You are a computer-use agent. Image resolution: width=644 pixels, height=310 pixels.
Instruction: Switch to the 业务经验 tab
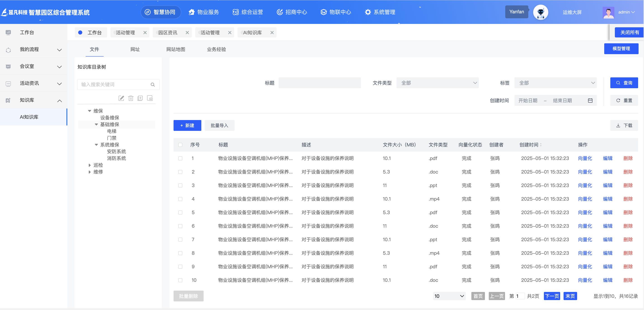click(216, 49)
